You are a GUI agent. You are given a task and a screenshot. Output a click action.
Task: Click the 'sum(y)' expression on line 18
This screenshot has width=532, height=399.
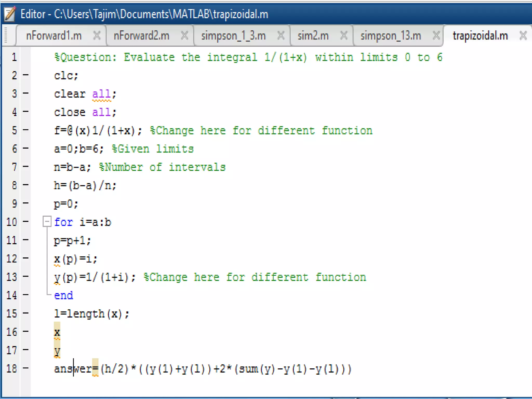257,369
